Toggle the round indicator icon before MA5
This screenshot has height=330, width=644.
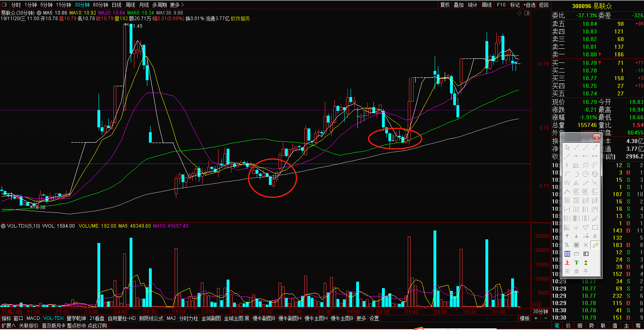point(39,13)
